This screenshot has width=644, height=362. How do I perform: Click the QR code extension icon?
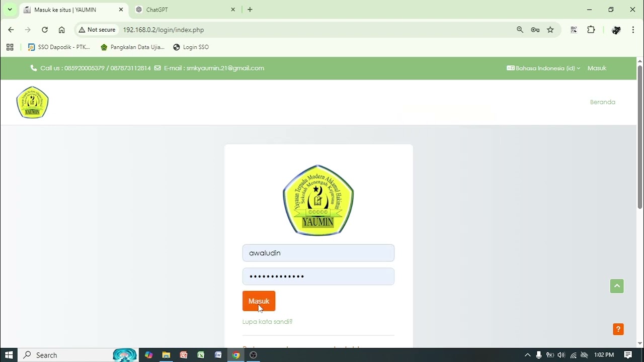tap(574, 30)
